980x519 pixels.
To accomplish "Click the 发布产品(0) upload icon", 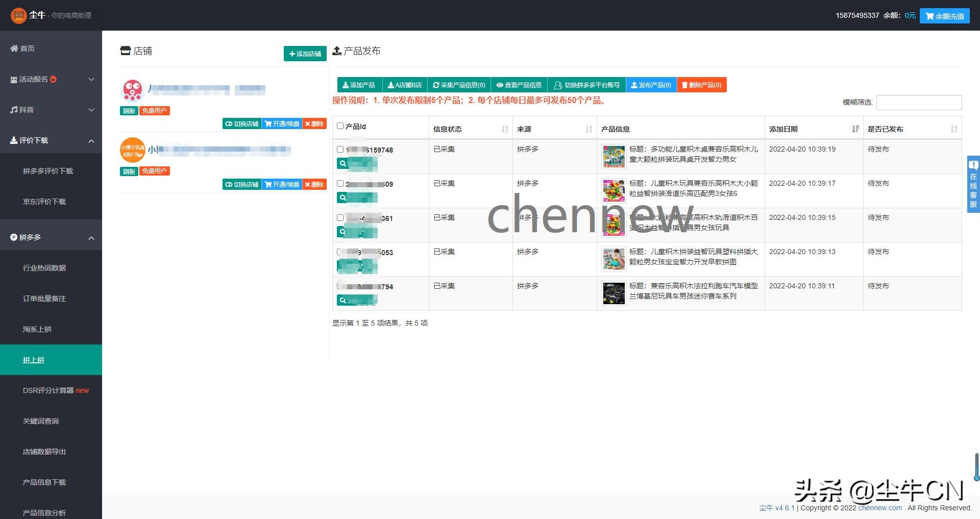I will pos(634,85).
